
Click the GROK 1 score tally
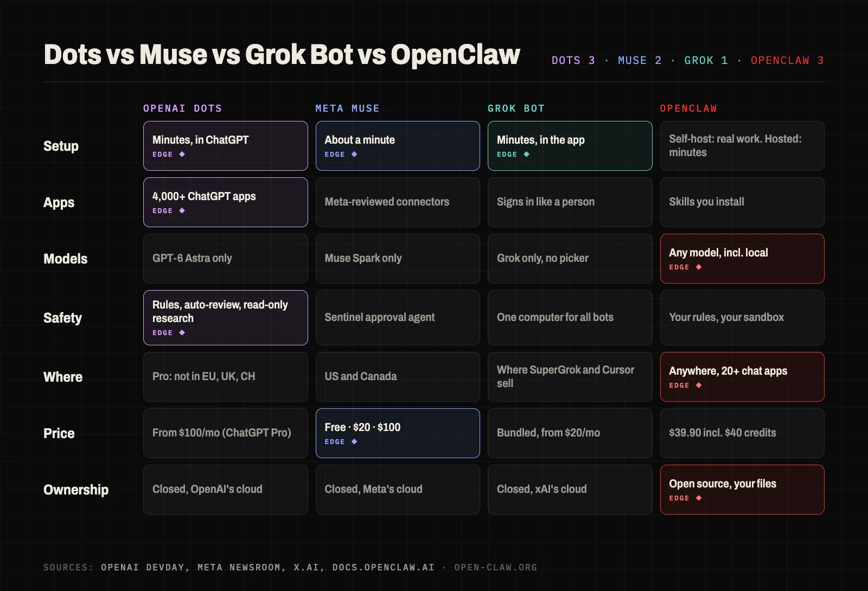[706, 60]
